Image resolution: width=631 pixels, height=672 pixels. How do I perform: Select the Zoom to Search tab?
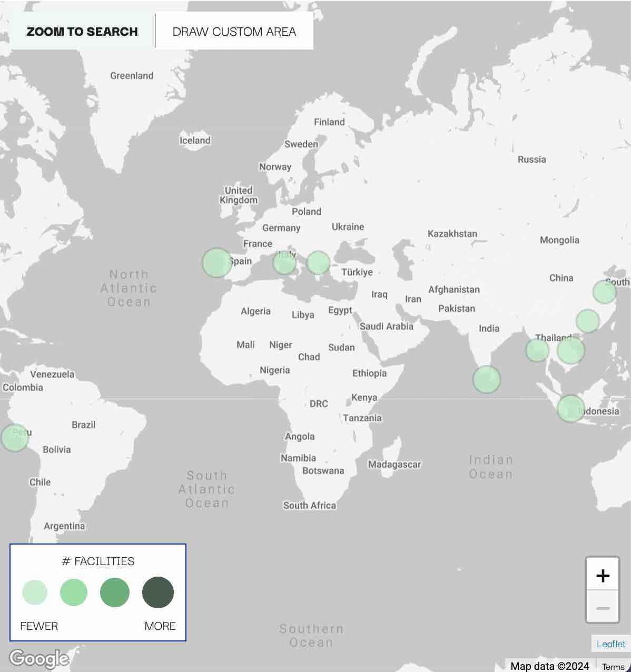(x=82, y=32)
